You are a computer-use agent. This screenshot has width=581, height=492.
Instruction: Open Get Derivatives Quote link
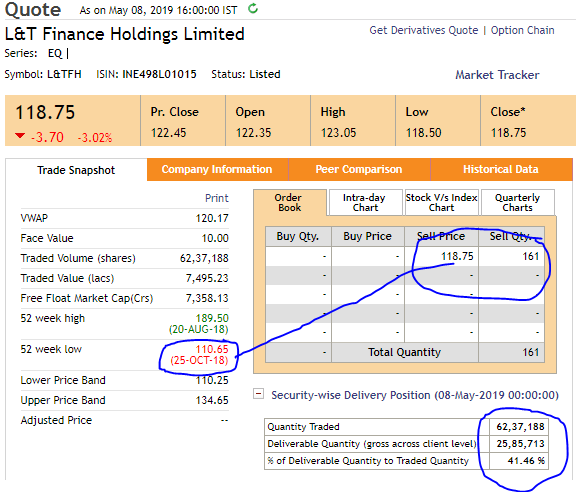(424, 30)
